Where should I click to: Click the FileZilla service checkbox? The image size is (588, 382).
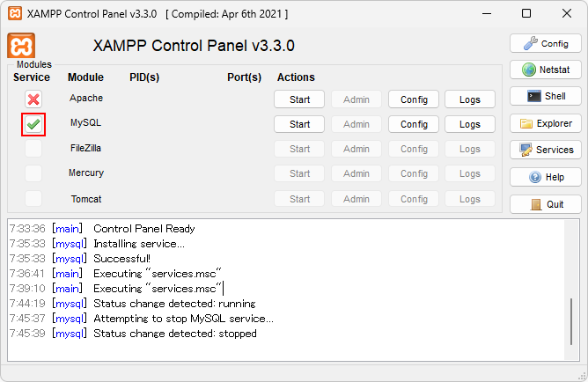click(x=33, y=149)
